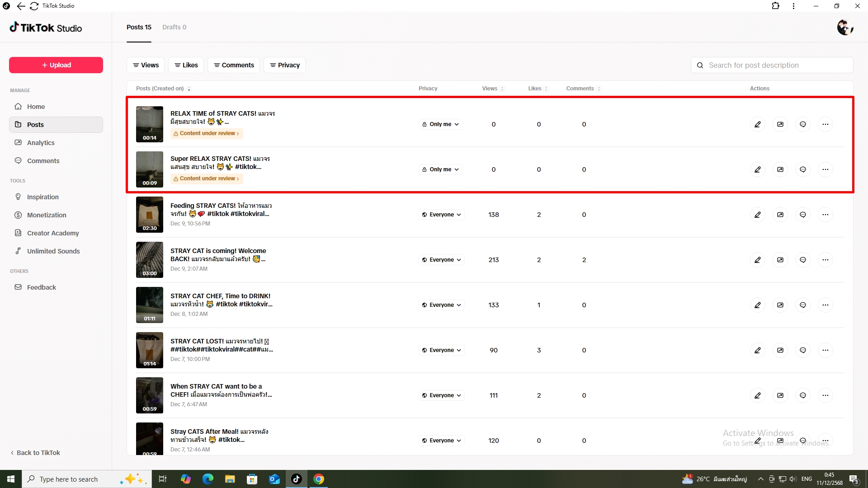Screen dimensions: 868x488
Task: Click the red Upload button
Action: [56, 65]
